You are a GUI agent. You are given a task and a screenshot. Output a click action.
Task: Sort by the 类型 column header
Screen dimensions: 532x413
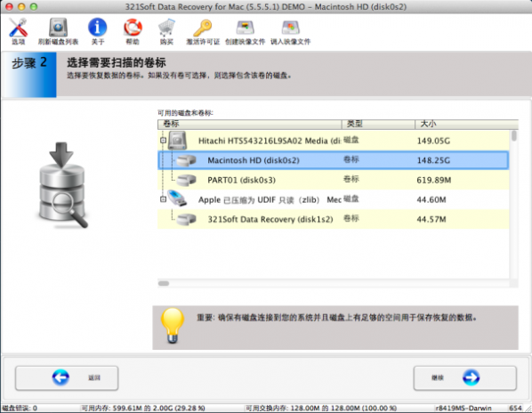(x=378, y=125)
